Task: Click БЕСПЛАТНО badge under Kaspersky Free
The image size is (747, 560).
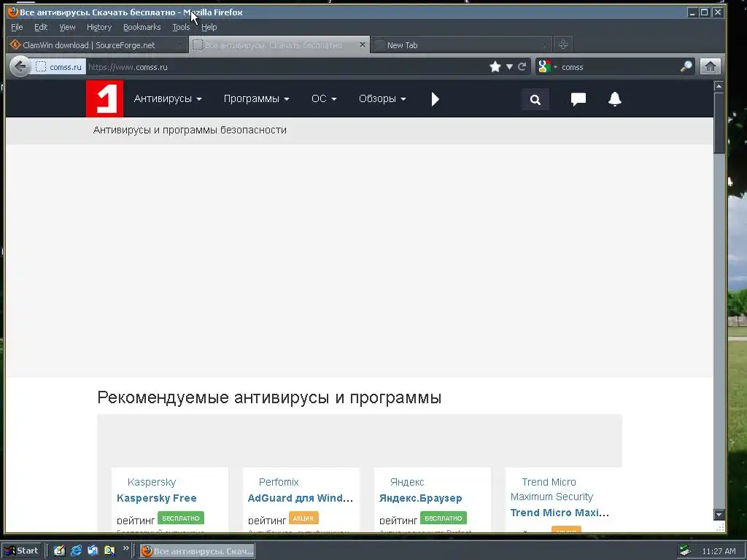Action: point(181,518)
